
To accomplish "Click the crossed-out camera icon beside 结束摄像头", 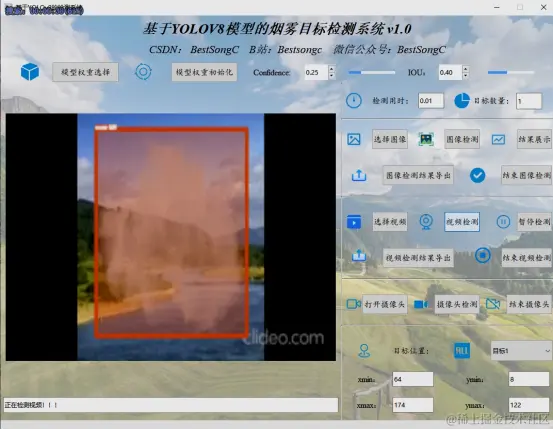I will tap(493, 304).
